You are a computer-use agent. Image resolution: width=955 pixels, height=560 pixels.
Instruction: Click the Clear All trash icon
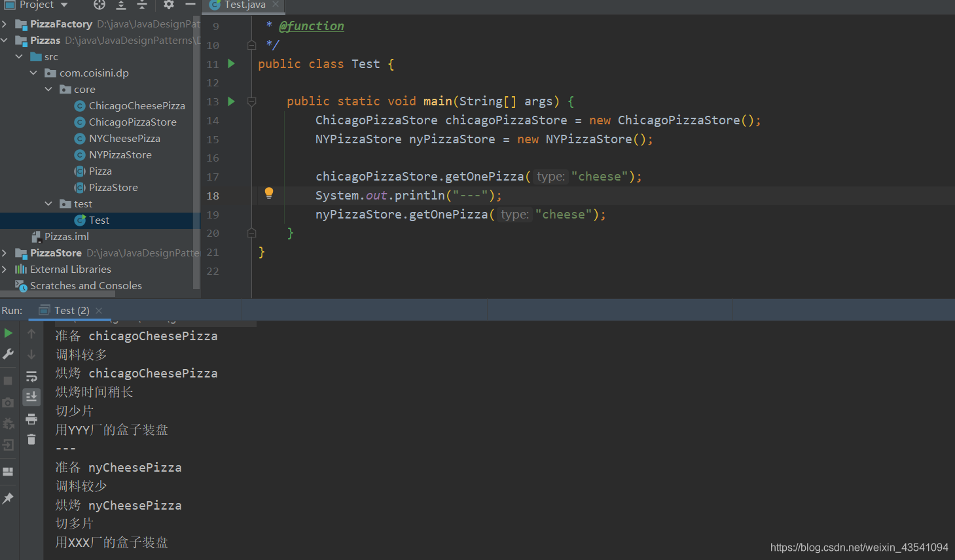[31, 440]
